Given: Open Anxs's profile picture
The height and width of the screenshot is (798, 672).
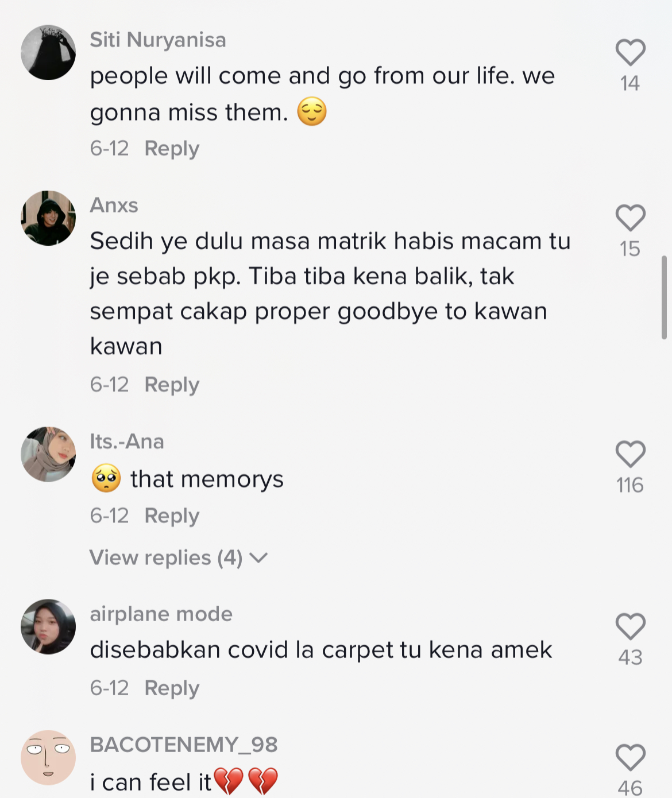Looking at the screenshot, I should 48,218.
